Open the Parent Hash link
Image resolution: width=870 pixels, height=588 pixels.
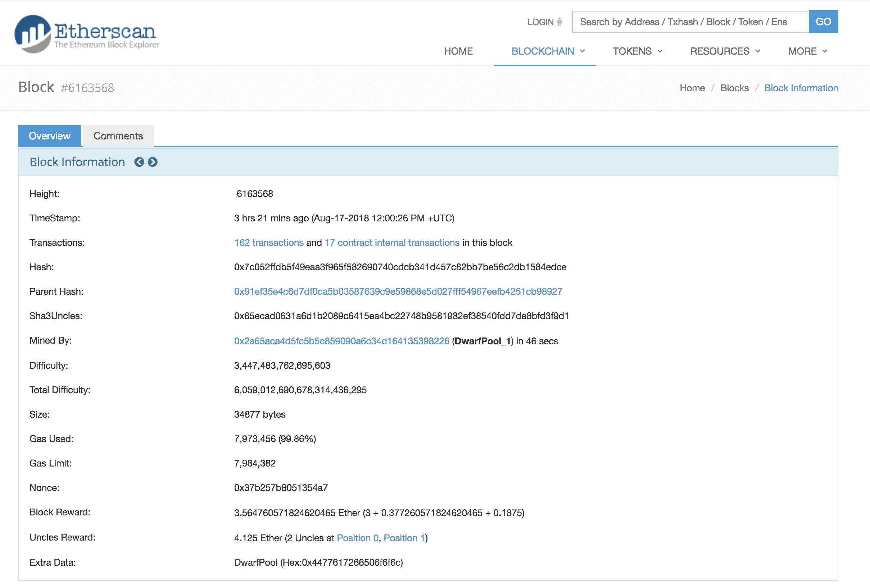[x=398, y=291]
